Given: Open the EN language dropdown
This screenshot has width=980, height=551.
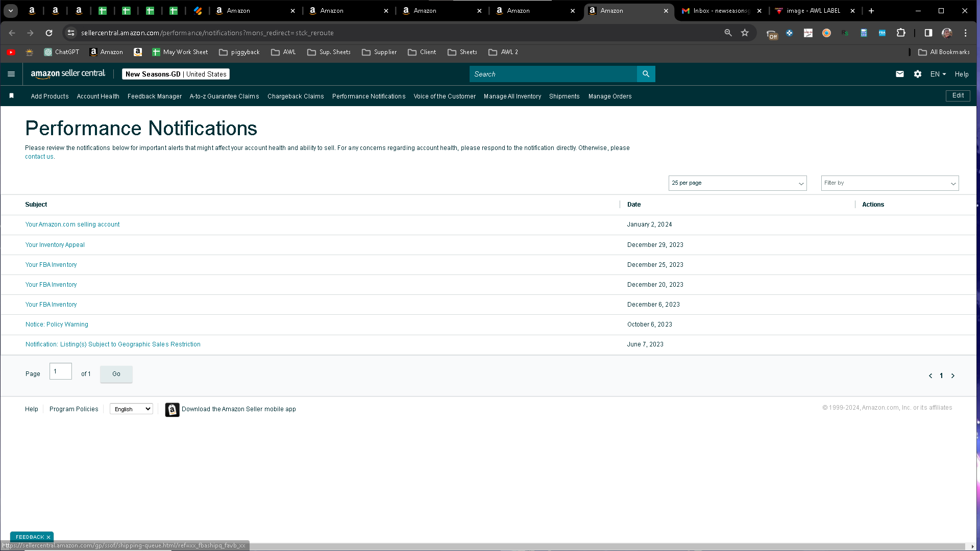Looking at the screenshot, I should (938, 74).
